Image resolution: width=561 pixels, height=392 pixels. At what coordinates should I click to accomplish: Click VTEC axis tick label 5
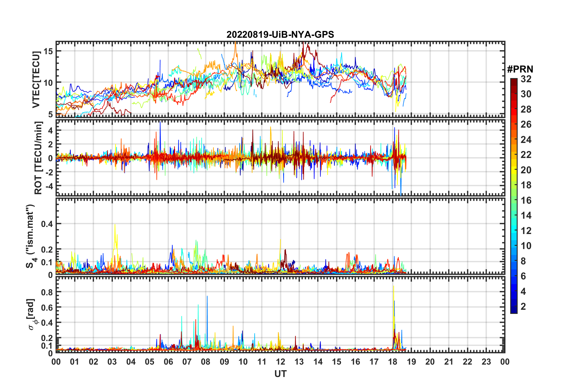(x=50, y=114)
